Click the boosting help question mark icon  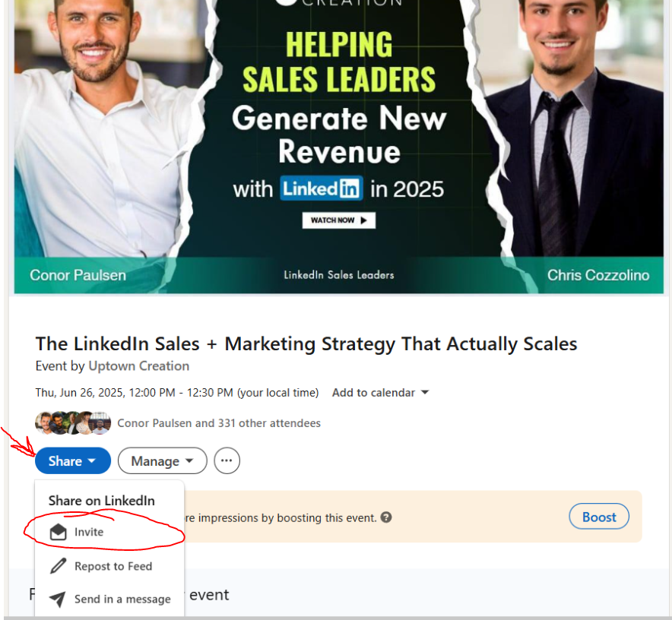pyautogui.click(x=386, y=517)
